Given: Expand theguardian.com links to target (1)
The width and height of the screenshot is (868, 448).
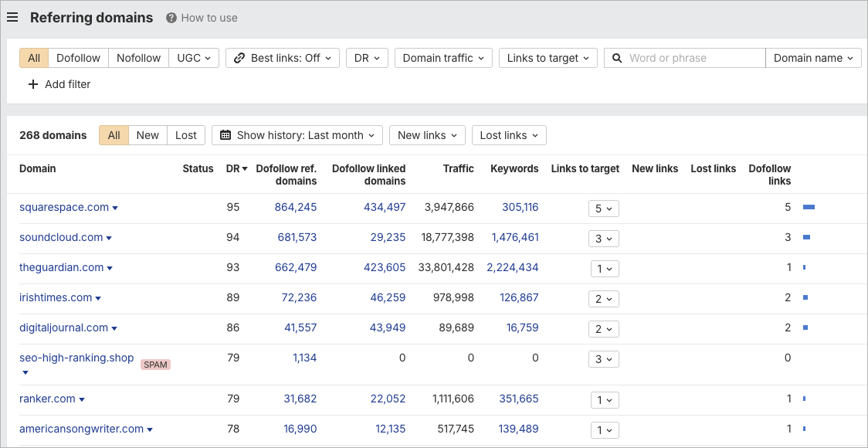Looking at the screenshot, I should point(605,269).
